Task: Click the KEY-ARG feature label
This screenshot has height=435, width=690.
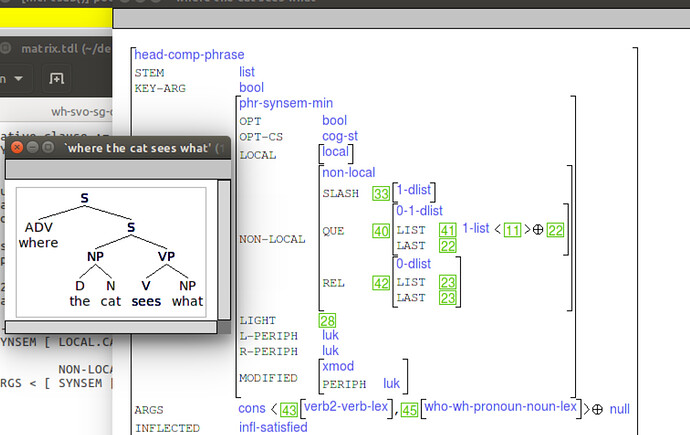Action: pyautogui.click(x=161, y=88)
